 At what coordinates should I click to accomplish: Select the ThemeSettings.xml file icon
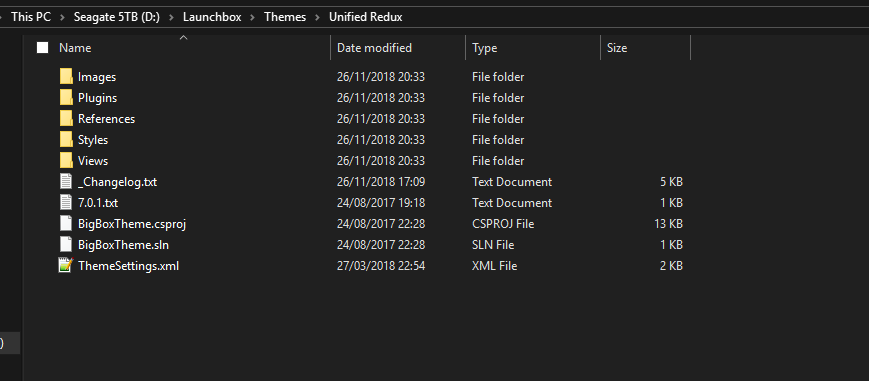click(x=66, y=266)
